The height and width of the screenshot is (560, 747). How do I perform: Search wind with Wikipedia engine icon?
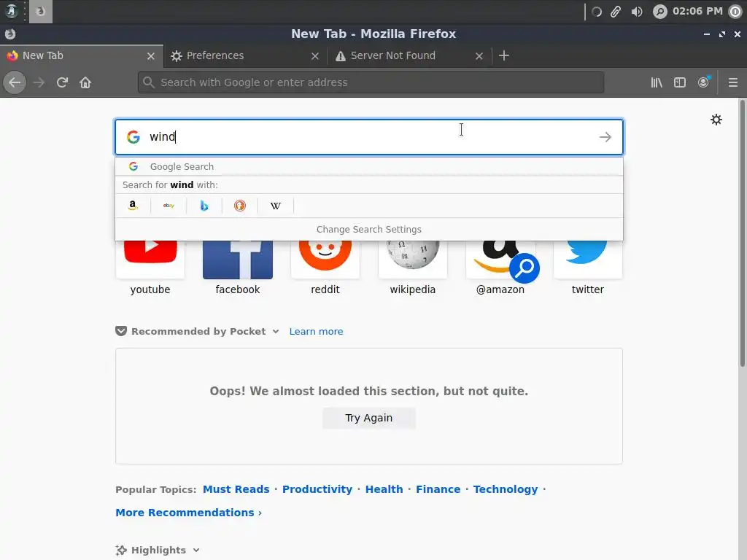coord(275,206)
